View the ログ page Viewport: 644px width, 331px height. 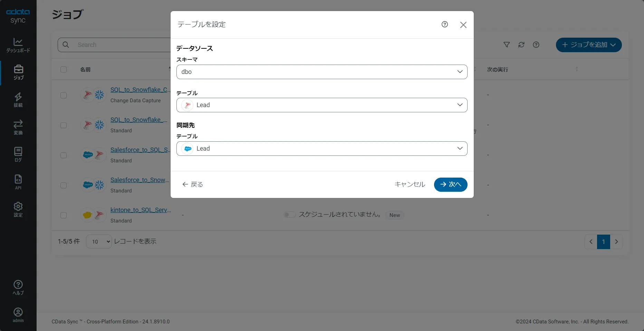(18, 154)
